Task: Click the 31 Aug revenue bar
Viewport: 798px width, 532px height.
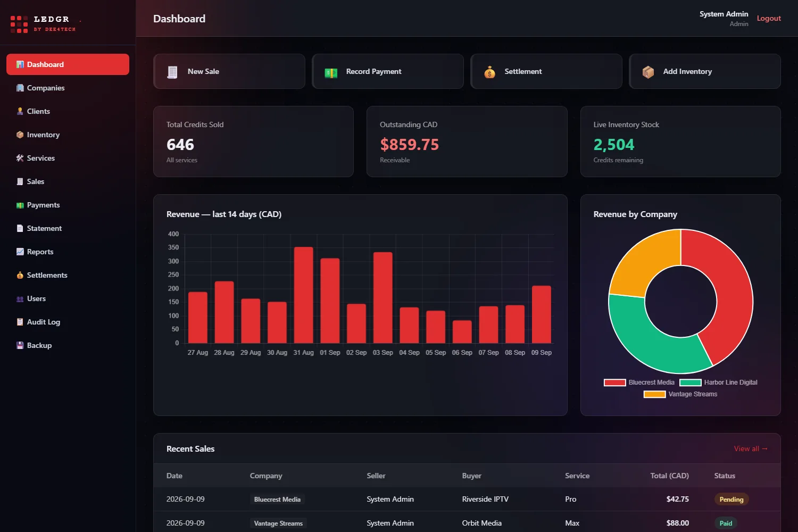Action: [304, 295]
